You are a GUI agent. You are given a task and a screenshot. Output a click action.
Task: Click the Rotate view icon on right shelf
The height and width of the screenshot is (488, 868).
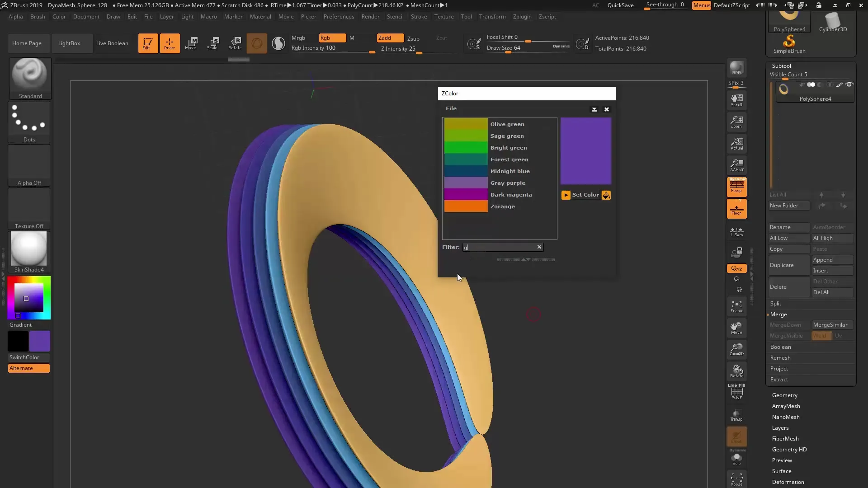[736, 371]
